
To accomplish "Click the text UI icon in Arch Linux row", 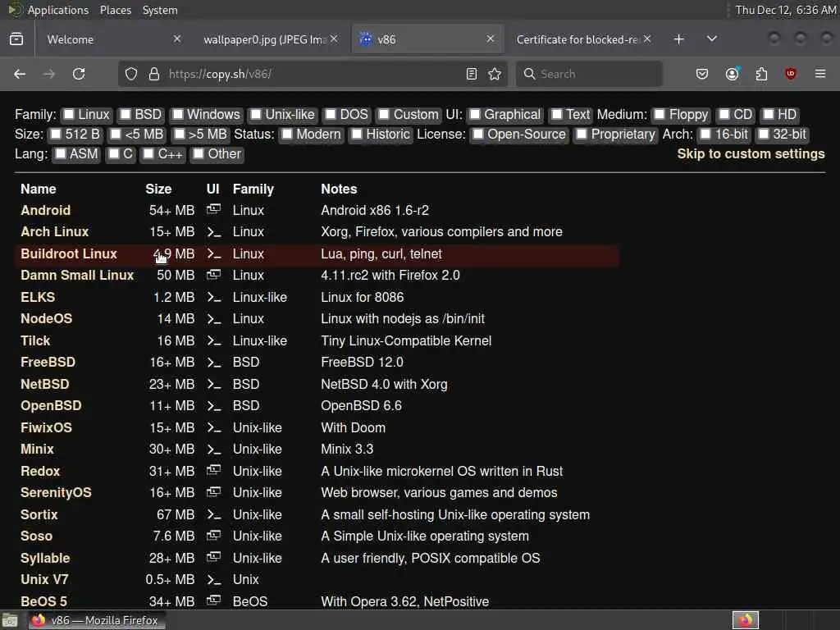I will [214, 232].
